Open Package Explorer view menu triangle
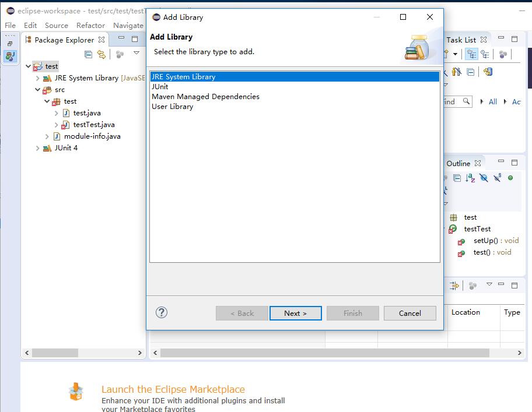Screen dimensions: 532x412 click(x=136, y=53)
